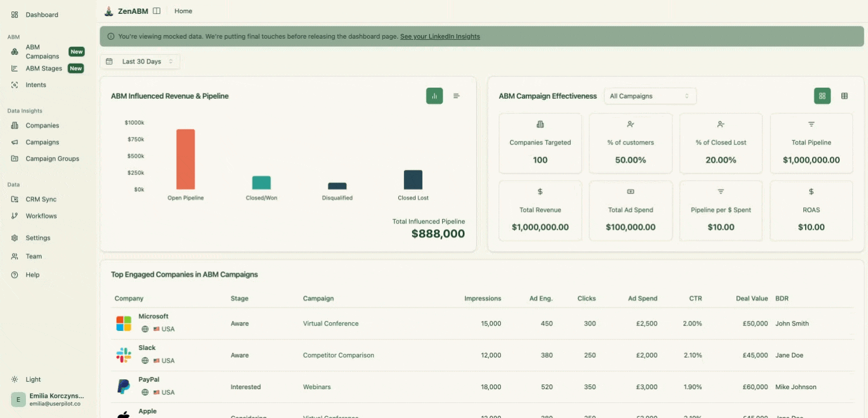The width and height of the screenshot is (868, 418).
Task: Click the orange Open Pipeline bar
Action: point(185,159)
